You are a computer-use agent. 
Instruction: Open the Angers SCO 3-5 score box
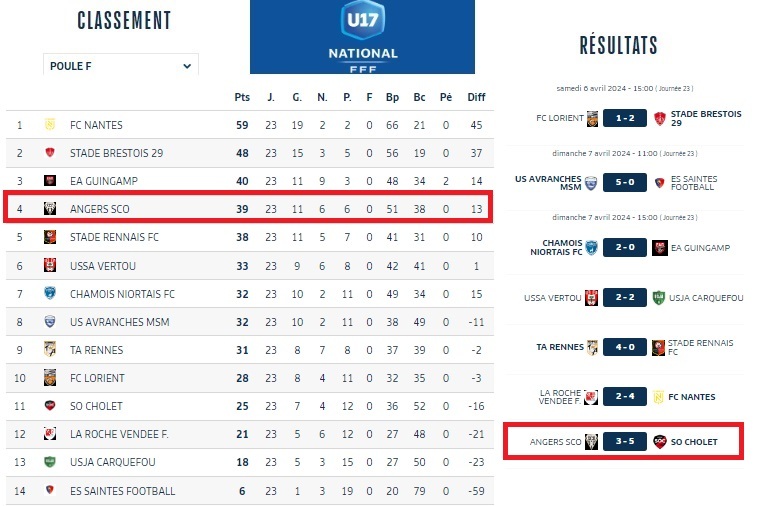click(x=625, y=442)
